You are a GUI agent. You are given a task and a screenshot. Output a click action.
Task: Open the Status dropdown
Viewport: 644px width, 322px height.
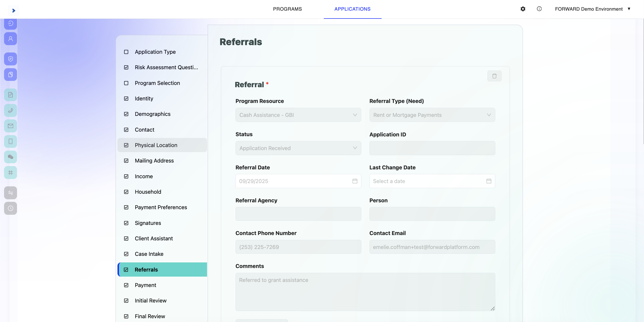298,148
